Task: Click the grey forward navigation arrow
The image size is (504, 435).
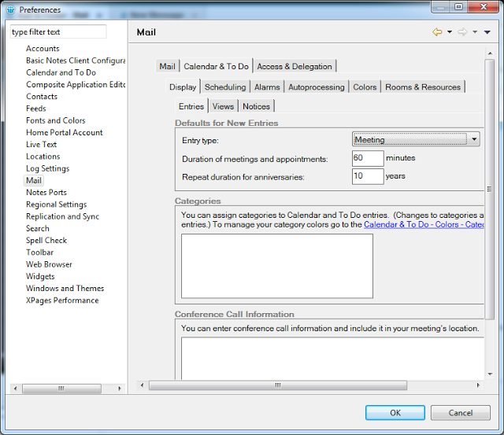Action: pos(462,32)
